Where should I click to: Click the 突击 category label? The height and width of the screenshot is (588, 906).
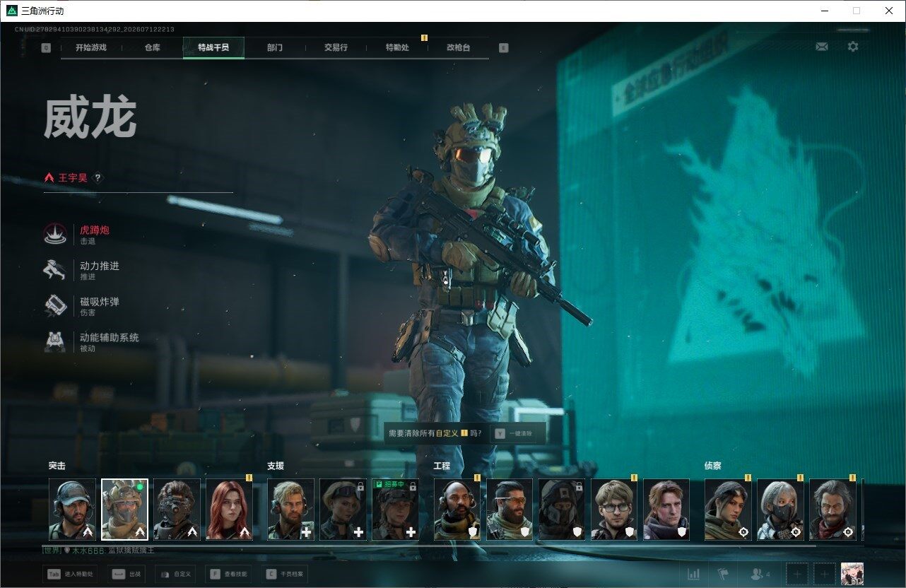pos(57,466)
